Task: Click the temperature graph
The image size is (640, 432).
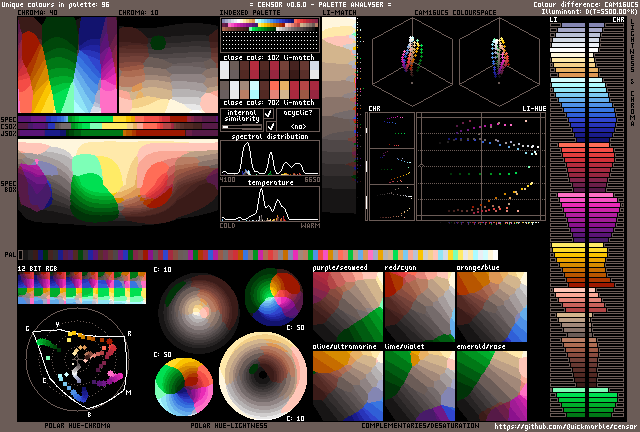Action: 269,204
